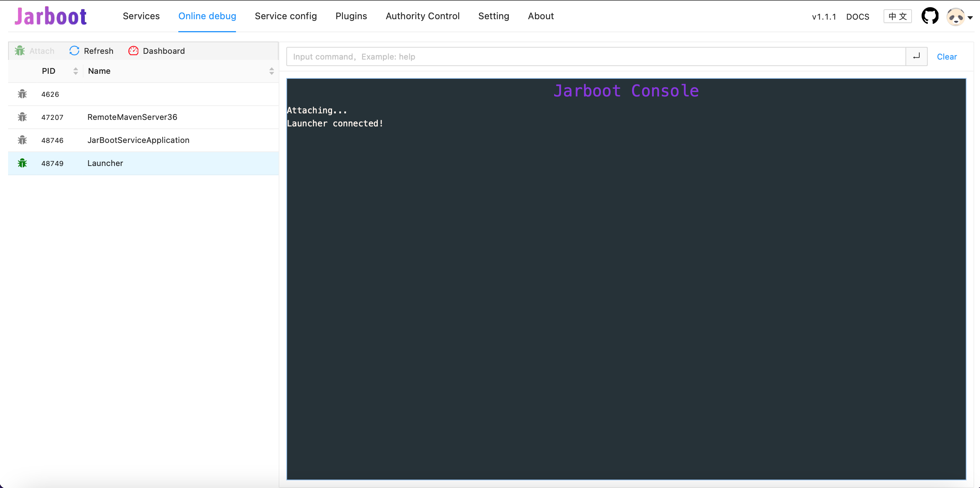Open Authority Control tab
Image resolution: width=980 pixels, height=488 pixels.
pos(423,16)
